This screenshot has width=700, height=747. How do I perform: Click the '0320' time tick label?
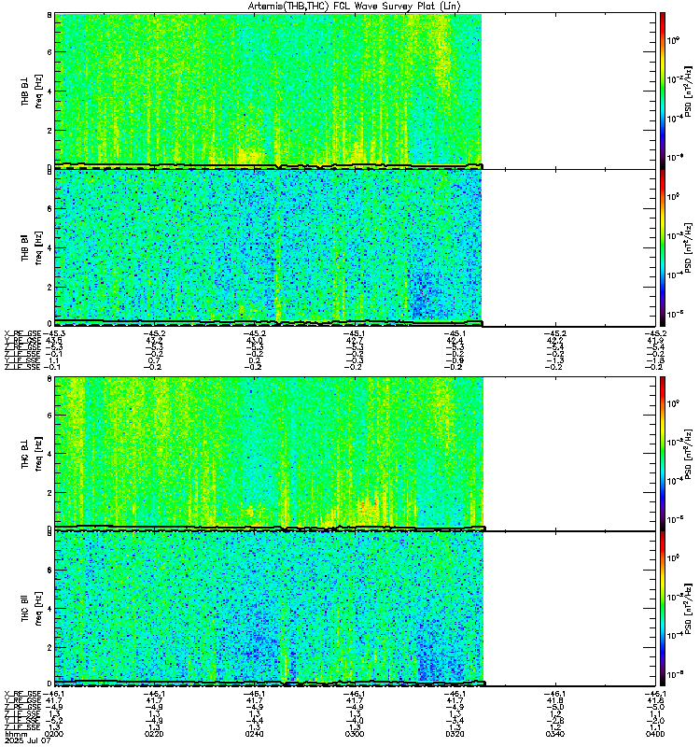tap(455, 734)
